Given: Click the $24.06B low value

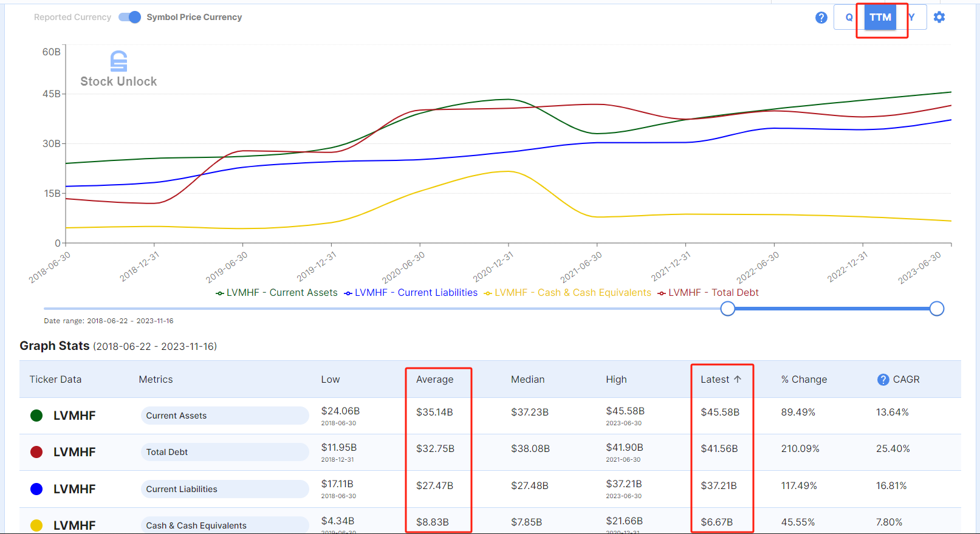Looking at the screenshot, I should (340, 411).
